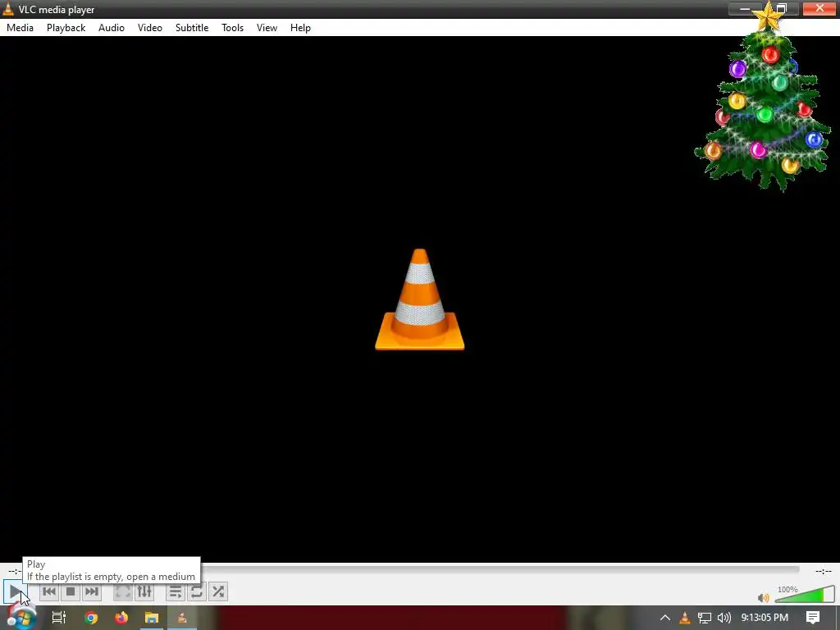Viewport: 840px width, 630px height.
Task: Mute audio via VLC speaker icon
Action: (764, 597)
